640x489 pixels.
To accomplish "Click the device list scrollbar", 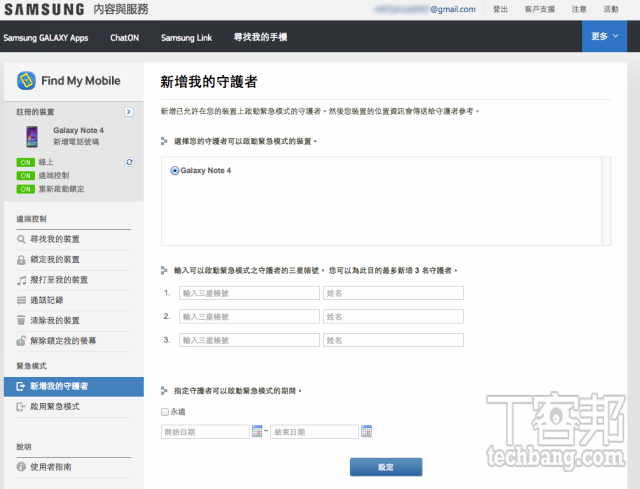I will point(606,201).
